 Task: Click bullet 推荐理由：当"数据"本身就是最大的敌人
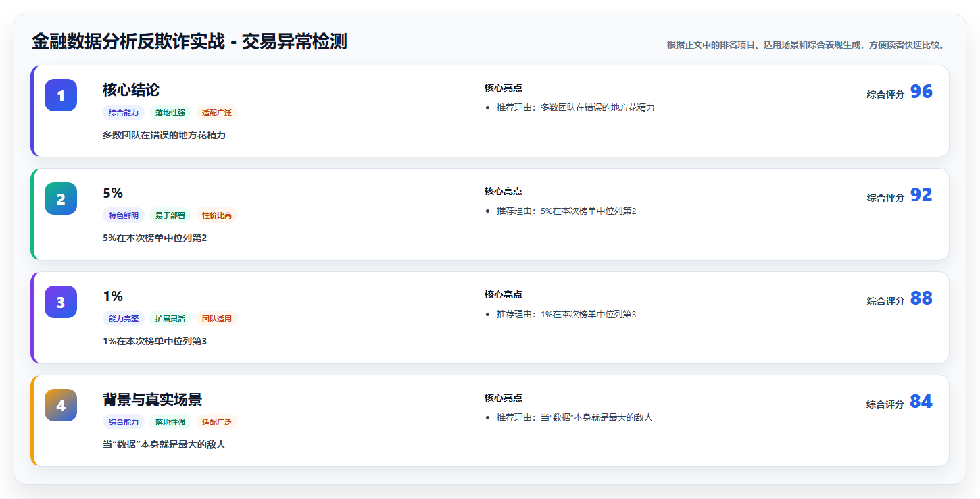574,417
